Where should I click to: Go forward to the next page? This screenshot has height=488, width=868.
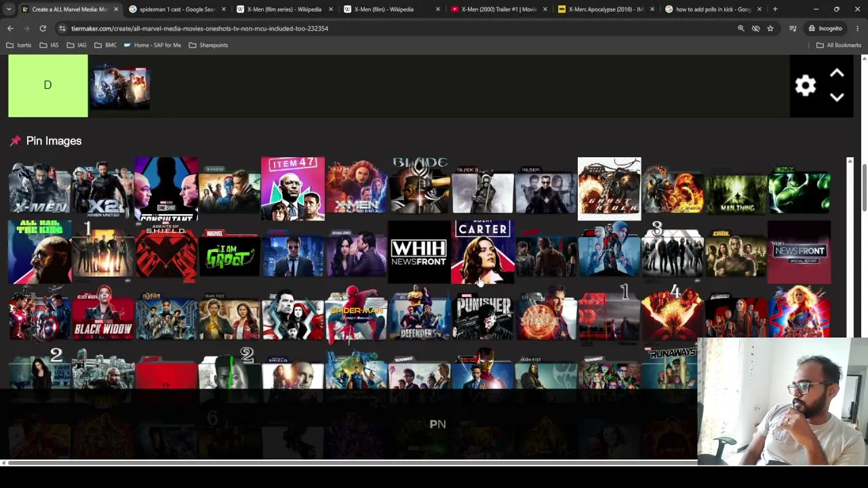[26, 28]
